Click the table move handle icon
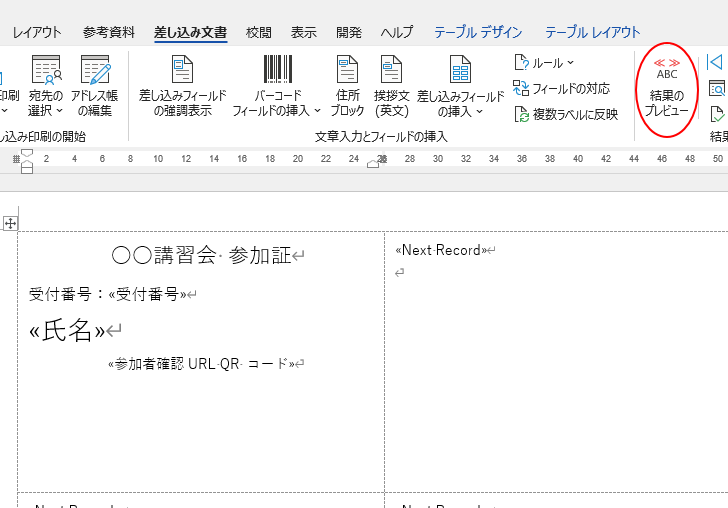 [x=10, y=222]
